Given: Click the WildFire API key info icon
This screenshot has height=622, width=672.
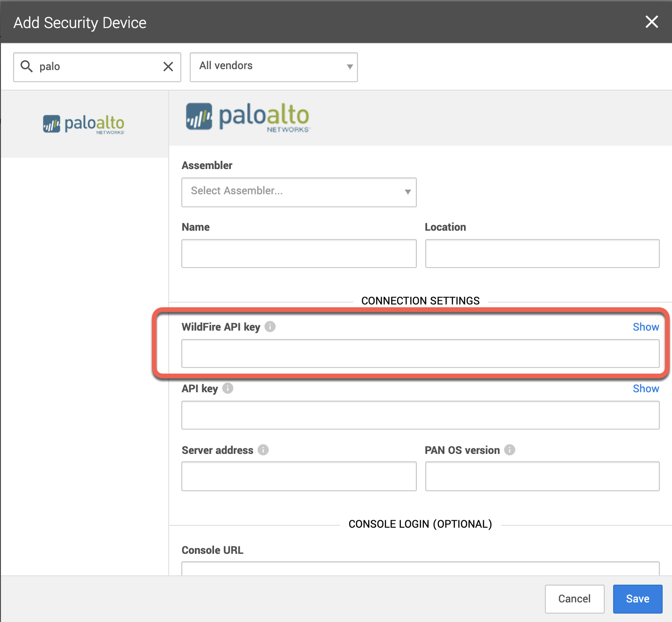Looking at the screenshot, I should click(x=270, y=326).
